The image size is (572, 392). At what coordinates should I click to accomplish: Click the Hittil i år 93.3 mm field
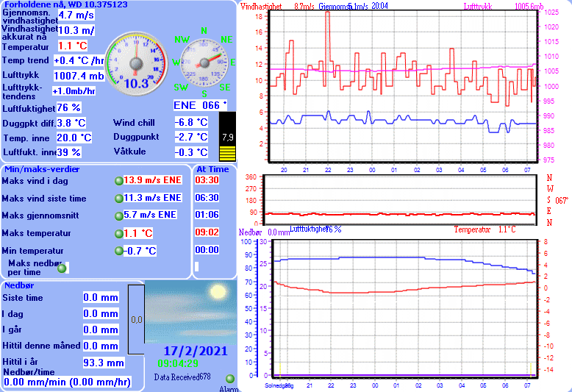[103, 363]
